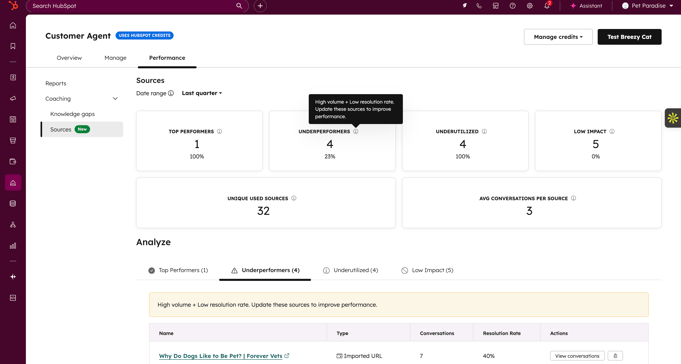Click the Unique Used Sources value 32
This screenshot has height=364, width=681.
263,211
